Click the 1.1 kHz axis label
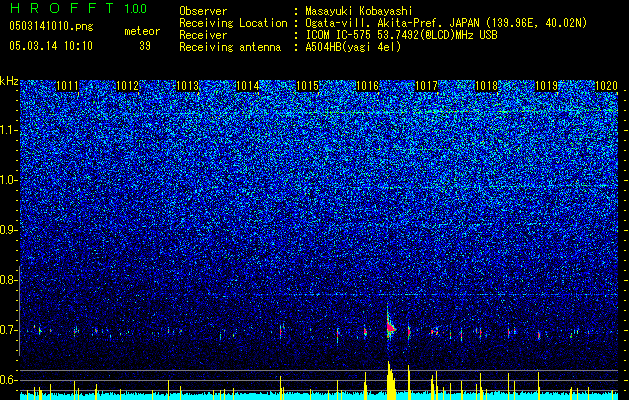 9,130
